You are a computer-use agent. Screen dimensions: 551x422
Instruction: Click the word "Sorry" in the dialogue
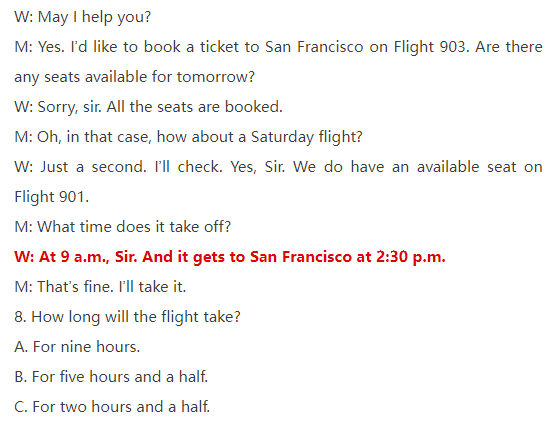(58, 107)
